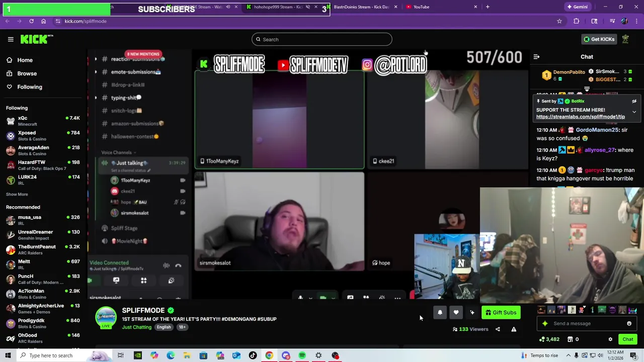The image size is (644, 362).
Task: Click the Get KICKs button
Action: click(x=599, y=39)
